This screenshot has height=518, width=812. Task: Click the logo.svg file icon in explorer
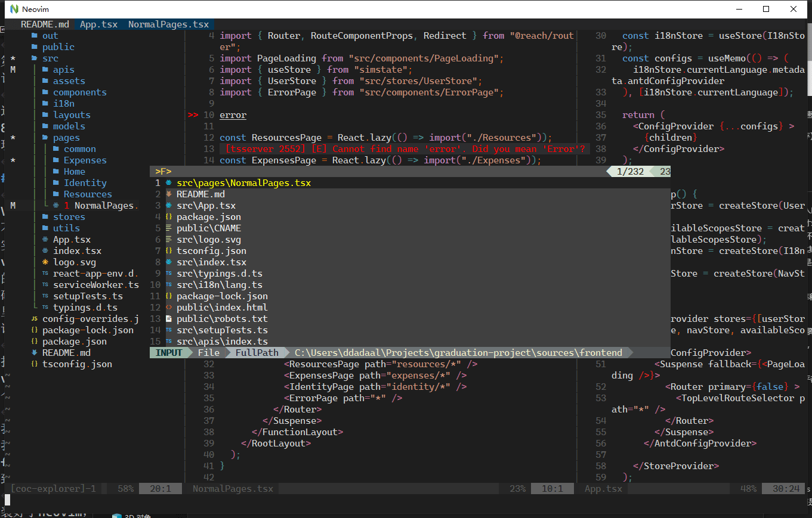coord(45,262)
